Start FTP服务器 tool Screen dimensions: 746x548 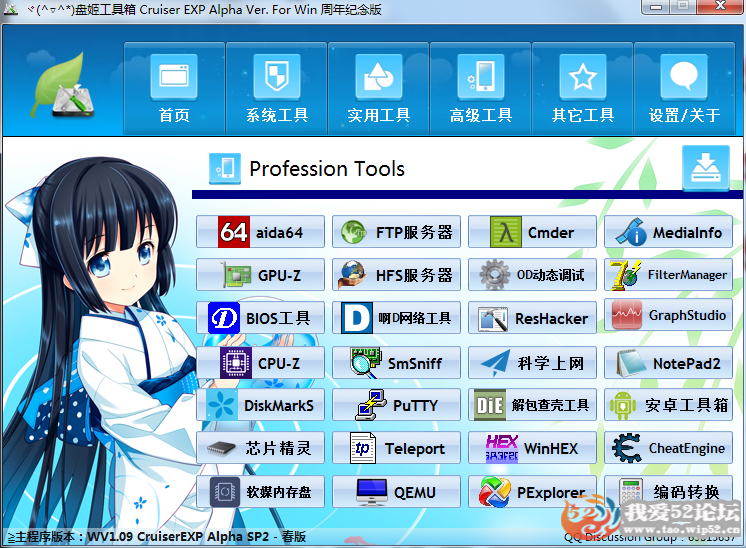[x=396, y=232]
